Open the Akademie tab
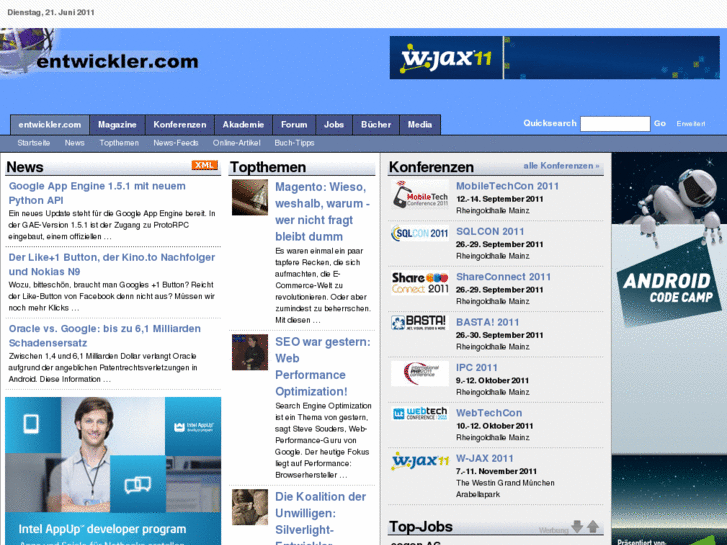The height and width of the screenshot is (545, 727). [x=243, y=125]
